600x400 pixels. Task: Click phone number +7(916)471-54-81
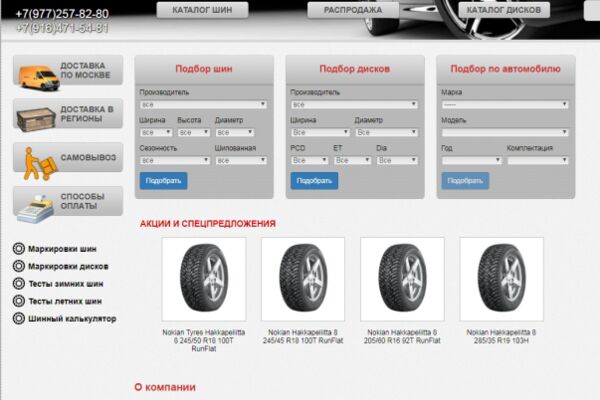(x=62, y=28)
